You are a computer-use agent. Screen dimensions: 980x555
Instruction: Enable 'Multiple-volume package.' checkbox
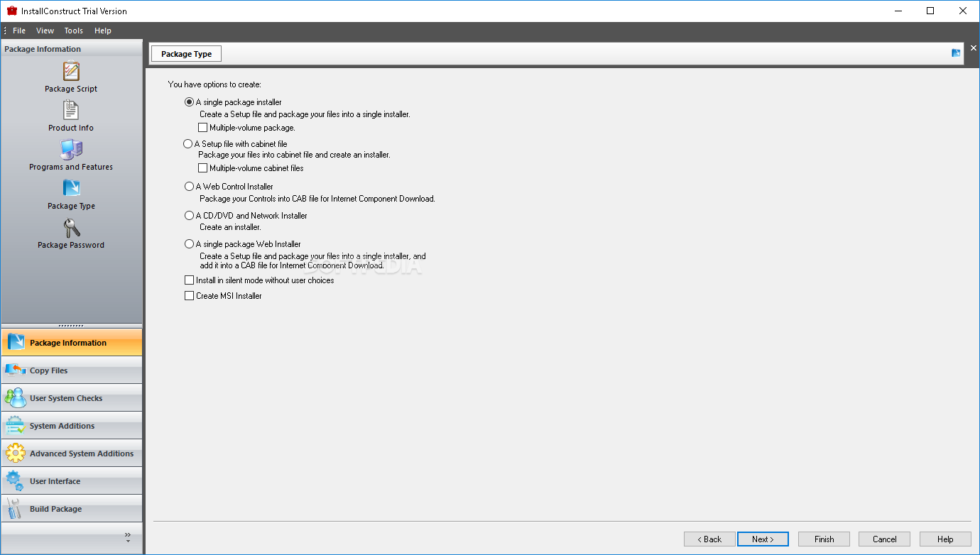(x=203, y=128)
